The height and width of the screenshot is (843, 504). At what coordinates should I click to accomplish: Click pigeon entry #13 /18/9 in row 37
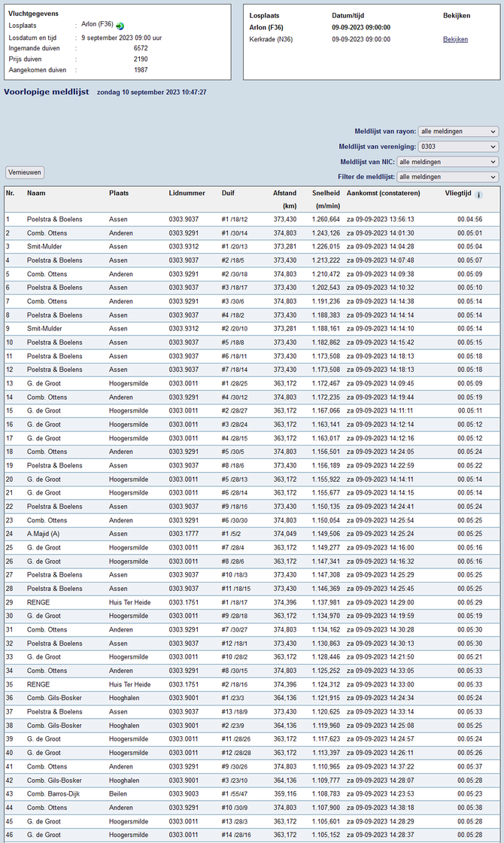(x=234, y=712)
